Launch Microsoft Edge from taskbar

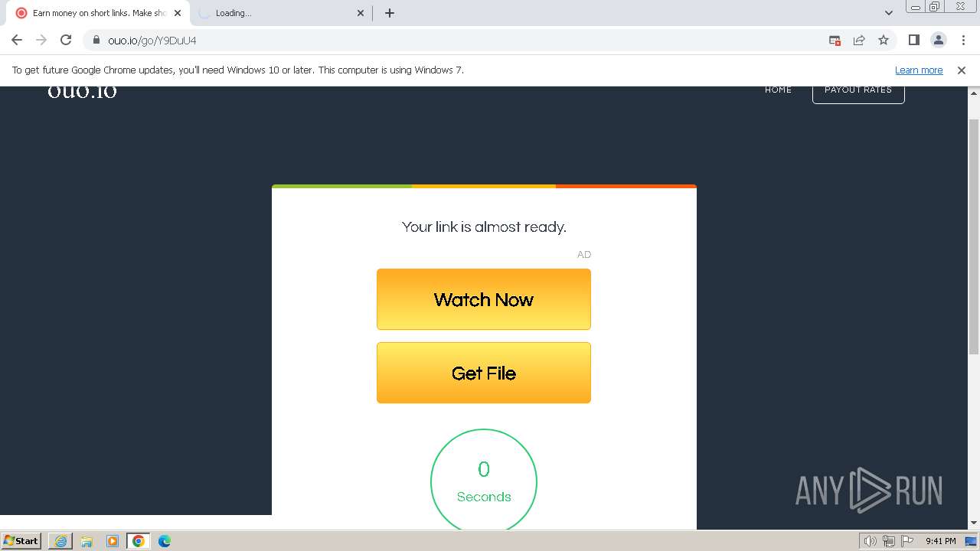pyautogui.click(x=165, y=541)
